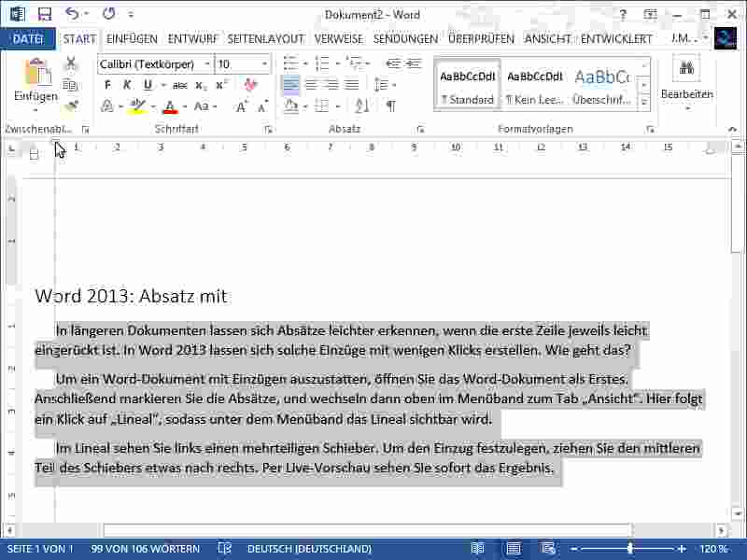This screenshot has width=747, height=560.
Task: Copy the selected text
Action: pos(71,85)
